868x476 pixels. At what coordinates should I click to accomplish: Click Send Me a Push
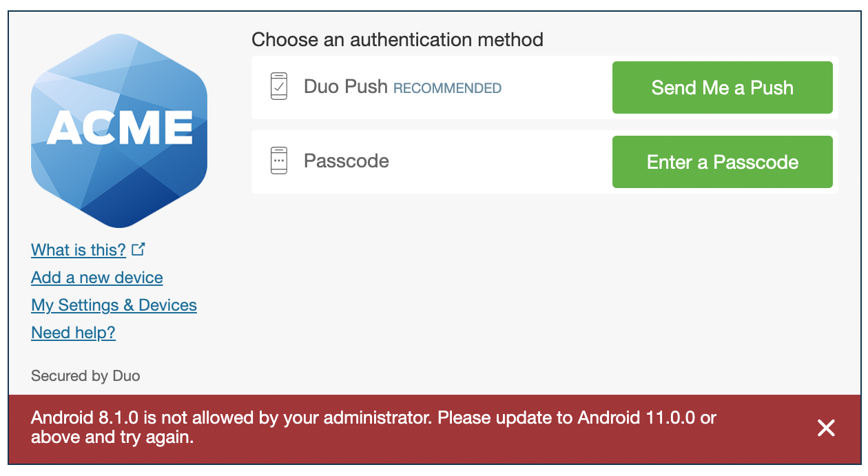pos(722,87)
